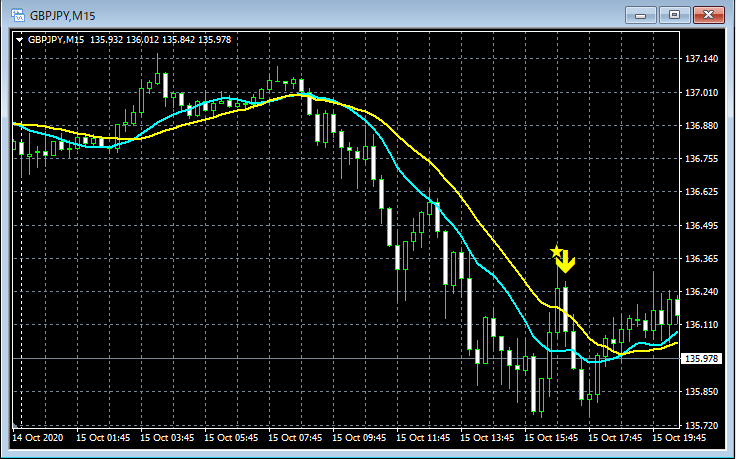The image size is (737, 459).
Task: Click the 15 Oct 15:45 time label
Action: pos(551,437)
